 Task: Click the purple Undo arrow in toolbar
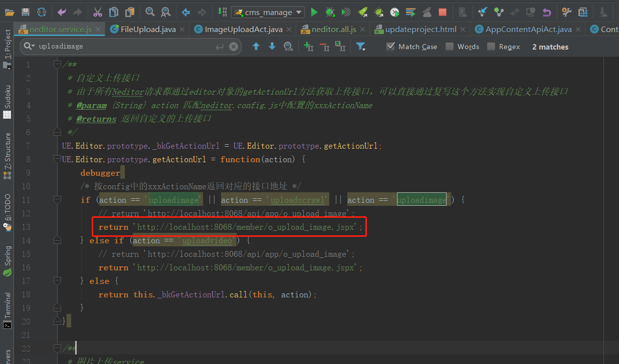coord(62,12)
